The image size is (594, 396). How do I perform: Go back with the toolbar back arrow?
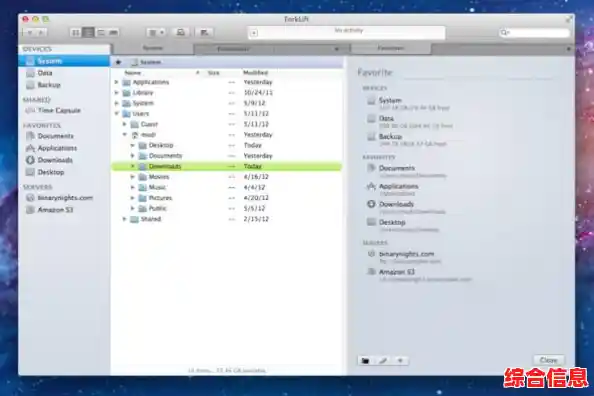(x=30, y=33)
